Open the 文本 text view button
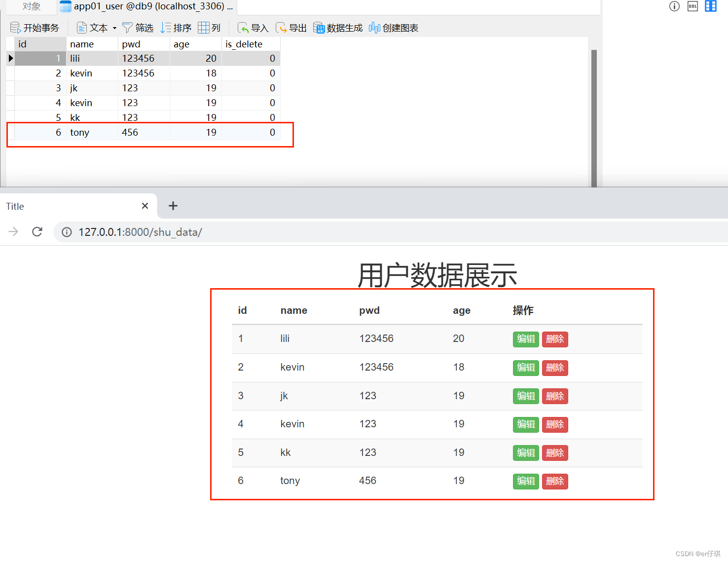728x562 pixels. click(92, 28)
